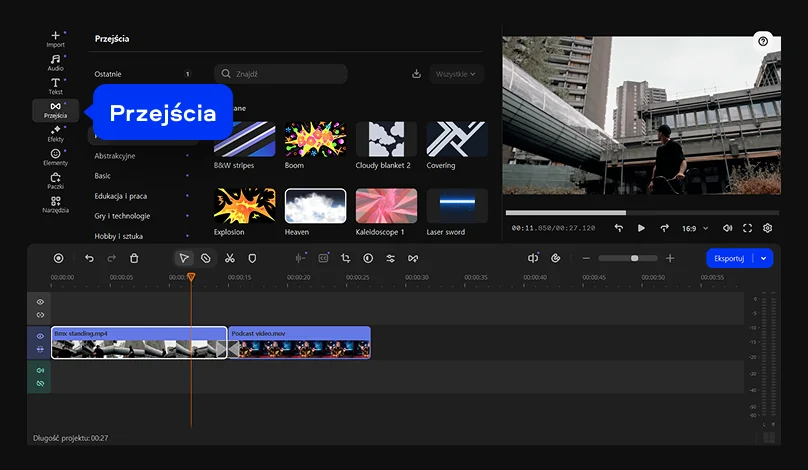Open the Tekst titles panel
The height and width of the screenshot is (470, 808).
(x=55, y=86)
